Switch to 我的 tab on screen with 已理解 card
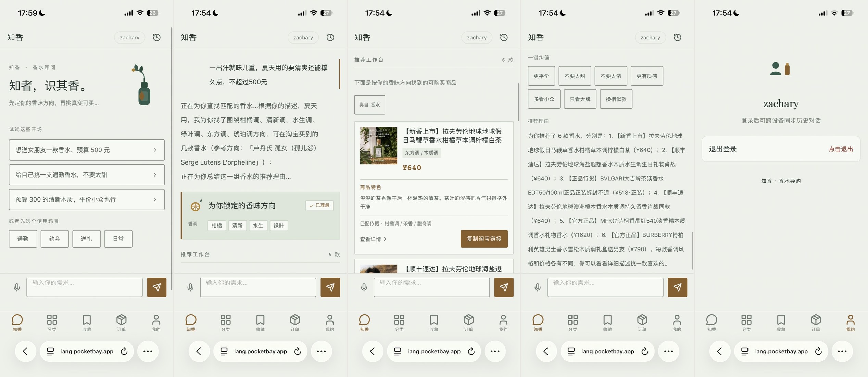 pyautogui.click(x=330, y=323)
